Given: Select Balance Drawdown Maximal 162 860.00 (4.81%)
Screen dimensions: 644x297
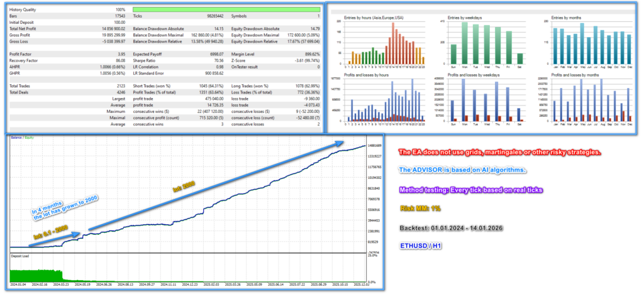Looking at the screenshot, I should coord(208,35).
